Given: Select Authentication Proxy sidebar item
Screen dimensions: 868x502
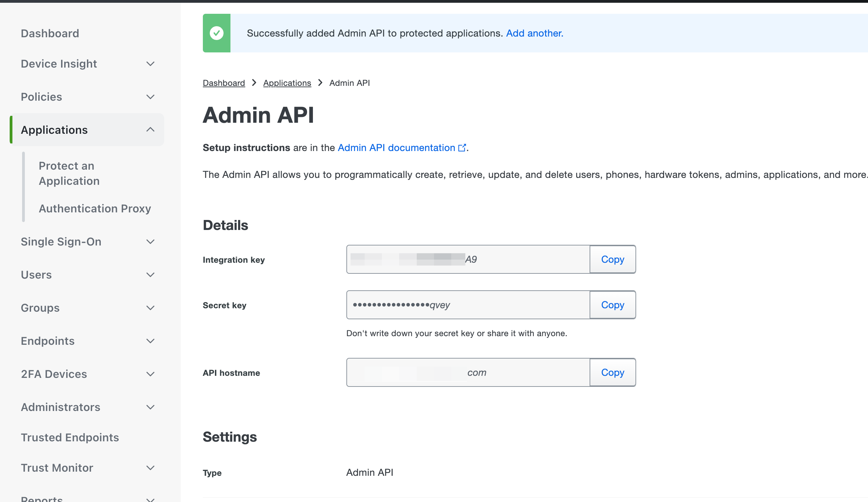Looking at the screenshot, I should click(x=95, y=209).
